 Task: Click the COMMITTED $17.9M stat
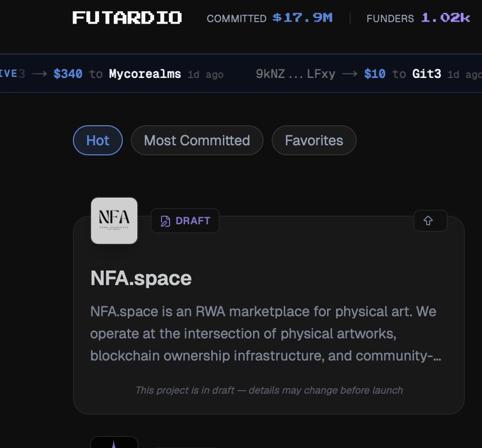(270, 18)
